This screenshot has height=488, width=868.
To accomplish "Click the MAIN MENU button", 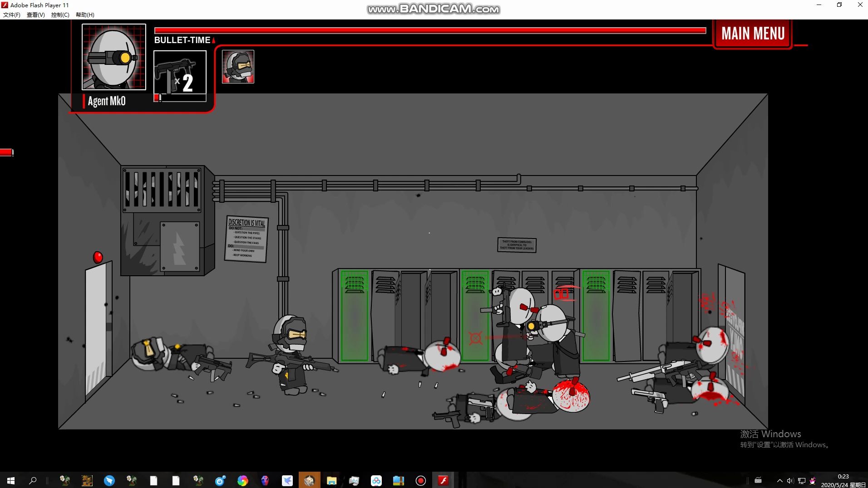I will click(x=753, y=34).
